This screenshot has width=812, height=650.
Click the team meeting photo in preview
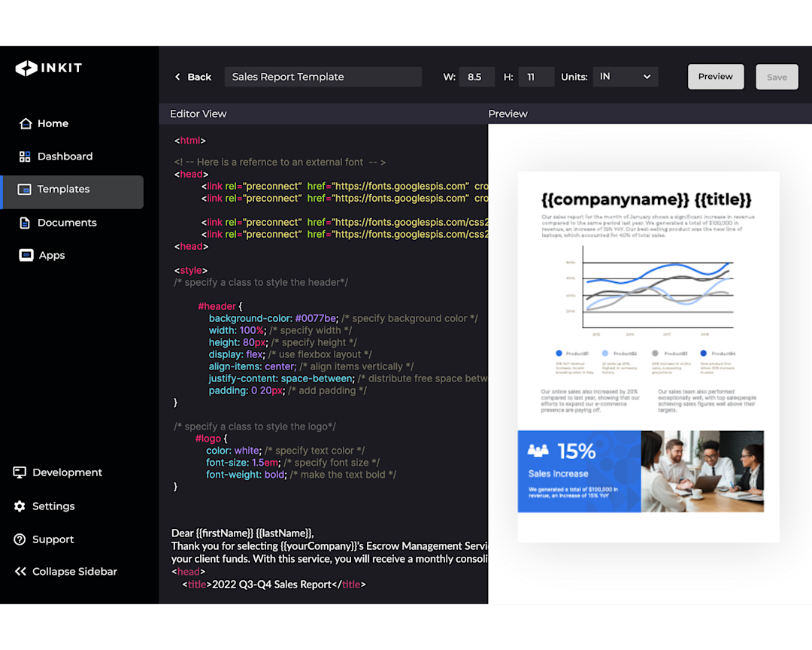[702, 472]
